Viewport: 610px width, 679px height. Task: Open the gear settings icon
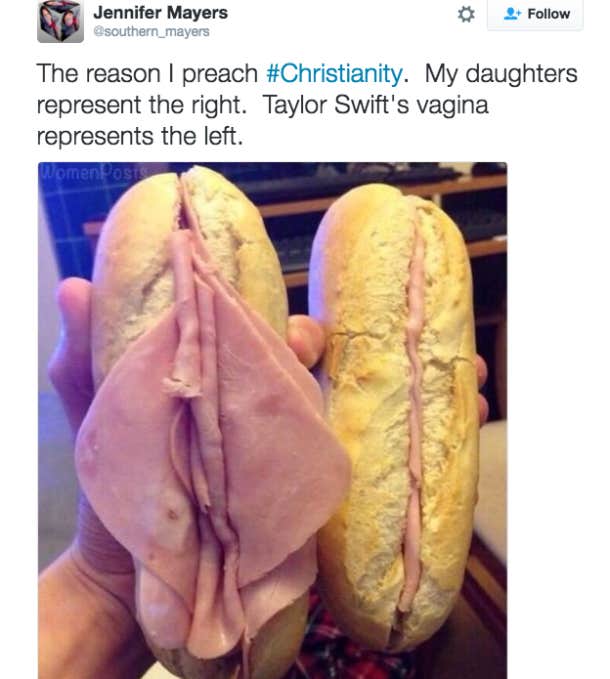pyautogui.click(x=466, y=14)
